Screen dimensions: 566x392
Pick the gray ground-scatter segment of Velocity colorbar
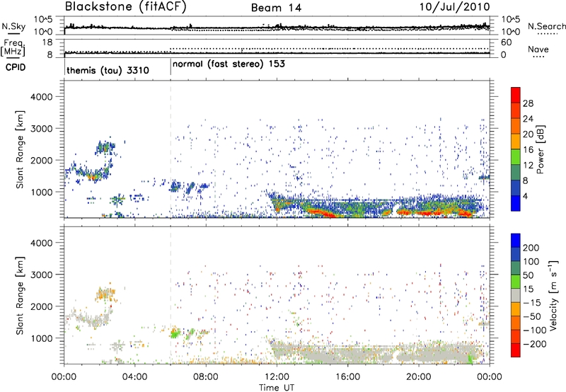[x=516, y=296]
